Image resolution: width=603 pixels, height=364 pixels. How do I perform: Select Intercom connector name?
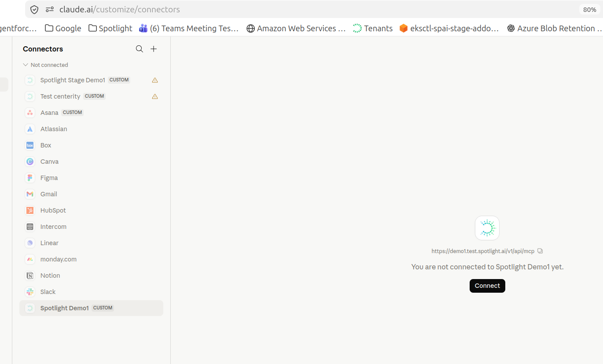53,227
